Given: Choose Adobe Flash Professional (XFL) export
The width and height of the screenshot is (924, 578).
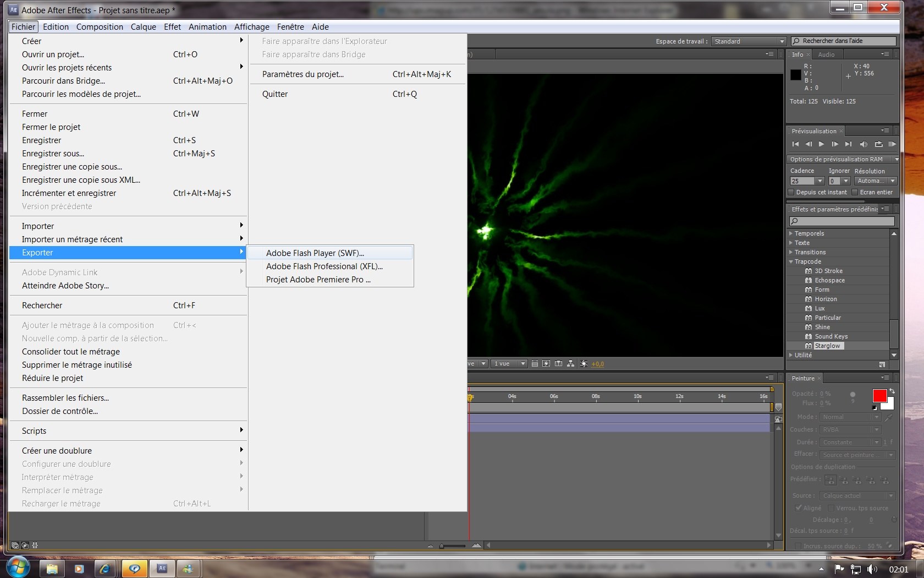Looking at the screenshot, I should 330,266.
